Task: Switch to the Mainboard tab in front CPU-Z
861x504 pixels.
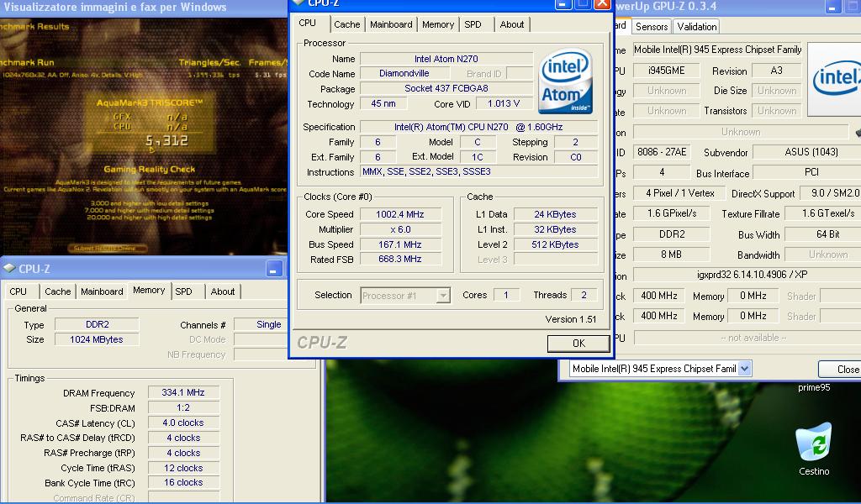Action: click(391, 24)
